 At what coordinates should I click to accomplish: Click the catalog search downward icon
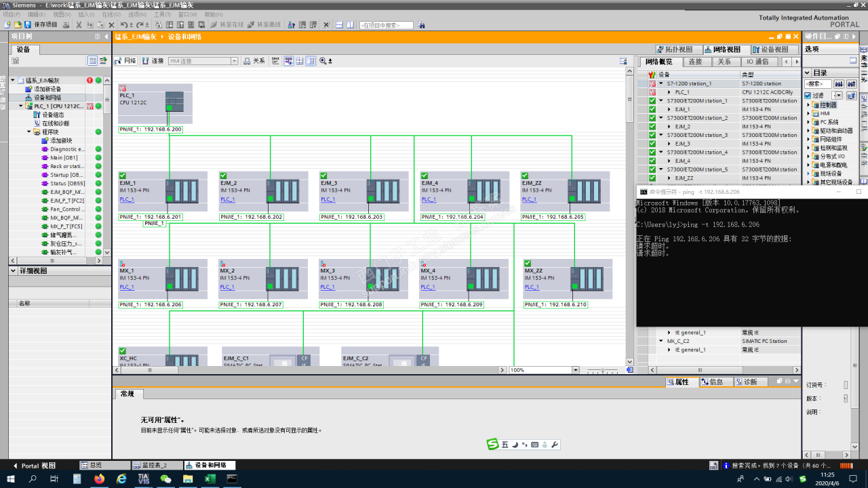838,84
